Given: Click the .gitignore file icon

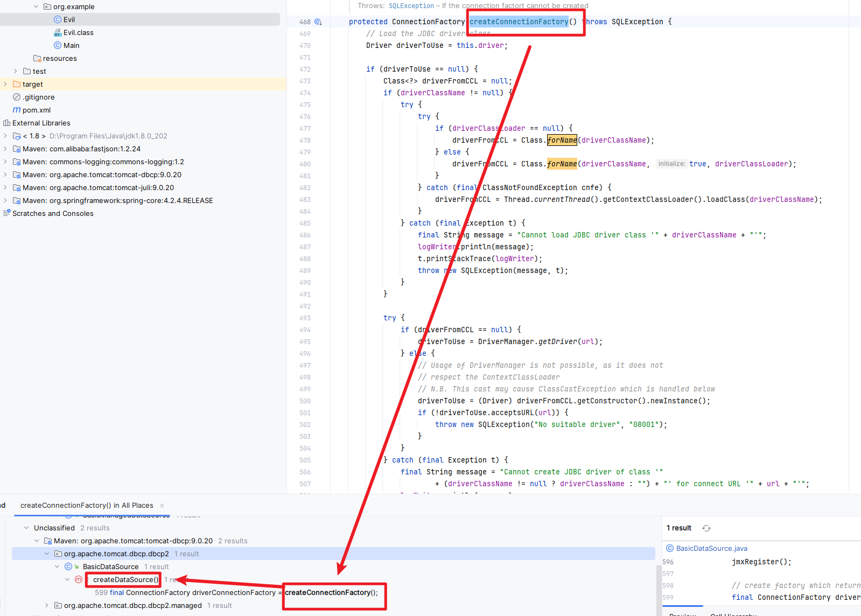Looking at the screenshot, I should (x=17, y=97).
